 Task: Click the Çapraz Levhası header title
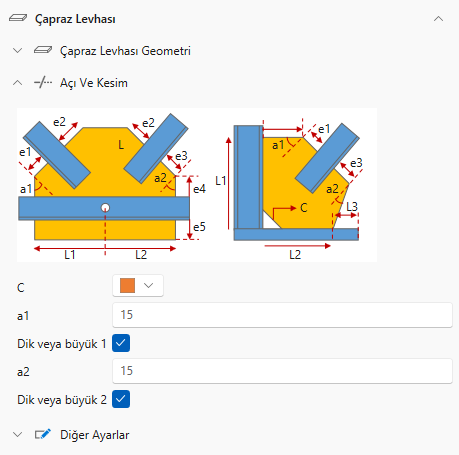tap(75, 19)
